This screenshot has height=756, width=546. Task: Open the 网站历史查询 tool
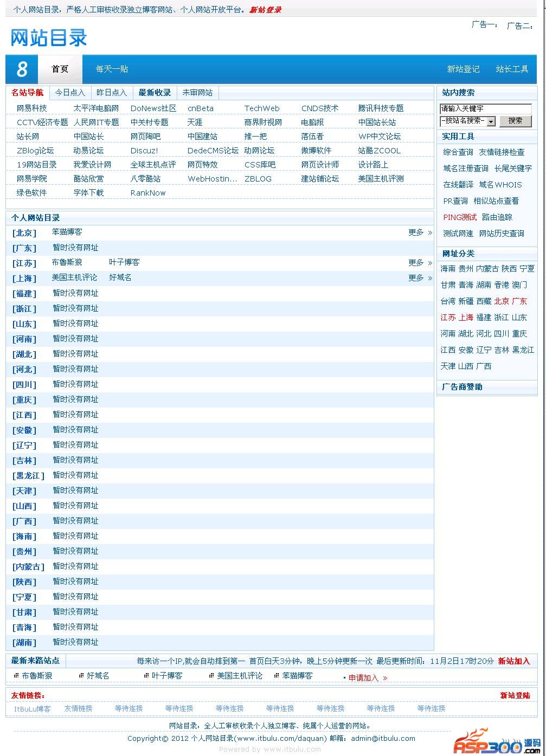click(x=502, y=234)
